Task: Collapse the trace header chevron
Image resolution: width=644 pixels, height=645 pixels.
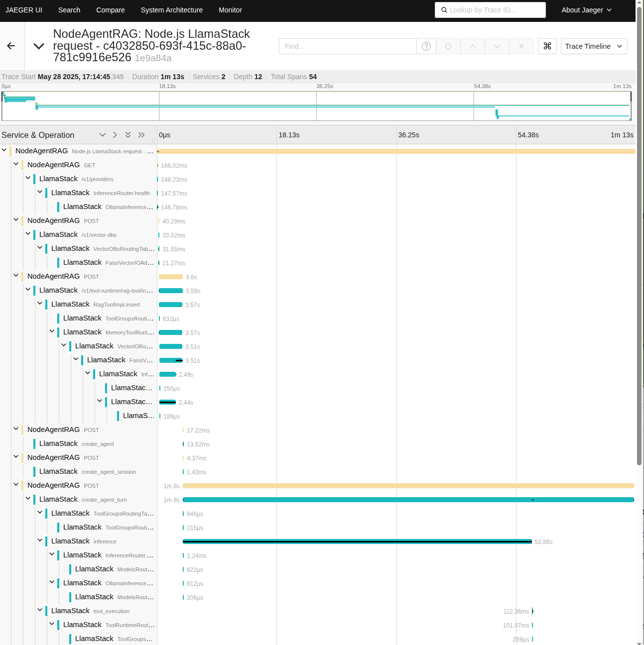Action: [39, 46]
